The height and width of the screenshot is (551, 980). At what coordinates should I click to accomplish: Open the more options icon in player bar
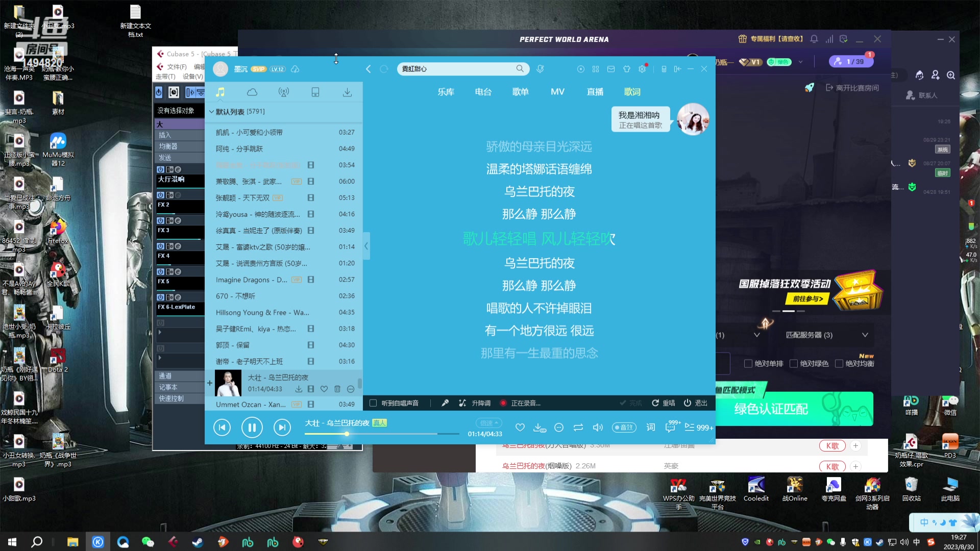(x=559, y=428)
